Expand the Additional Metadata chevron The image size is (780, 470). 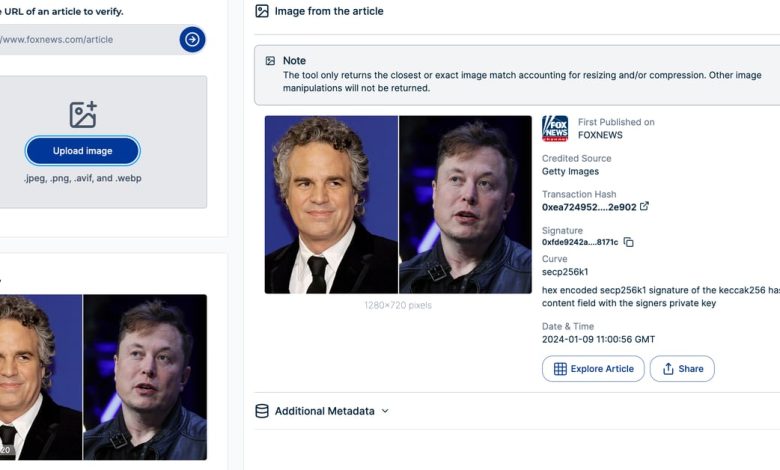coord(385,411)
